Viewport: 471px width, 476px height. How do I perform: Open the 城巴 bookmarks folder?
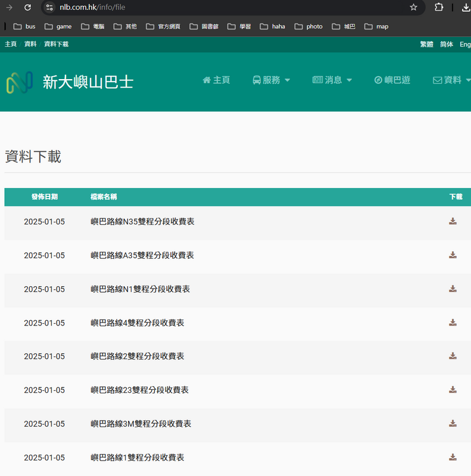344,26
